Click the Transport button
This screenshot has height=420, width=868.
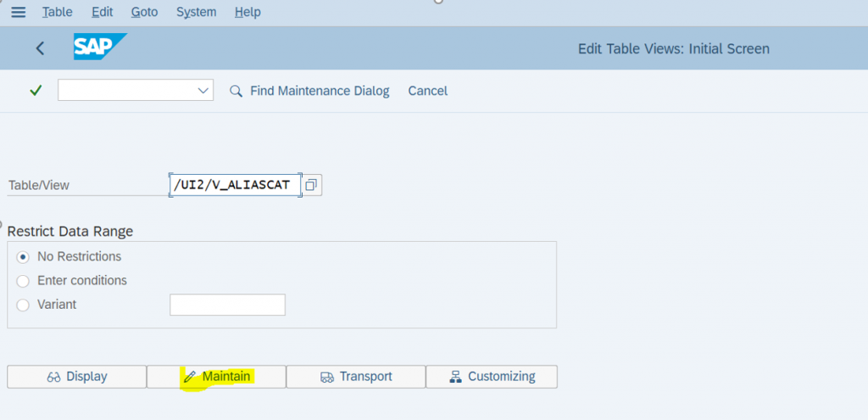click(356, 377)
